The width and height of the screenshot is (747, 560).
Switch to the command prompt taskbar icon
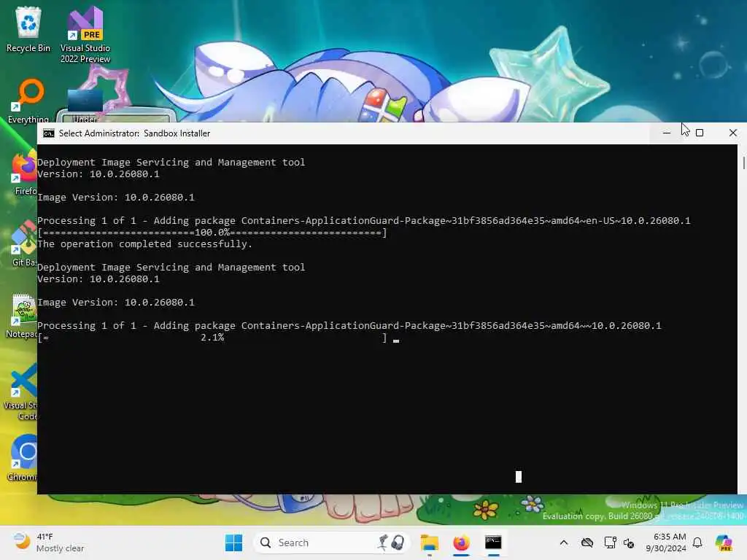(493, 542)
